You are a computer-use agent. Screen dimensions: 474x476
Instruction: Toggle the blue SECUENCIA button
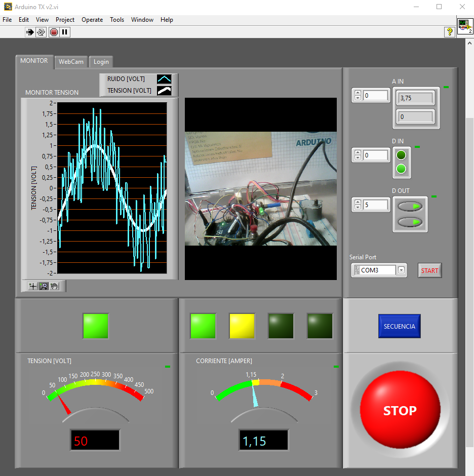click(x=399, y=326)
